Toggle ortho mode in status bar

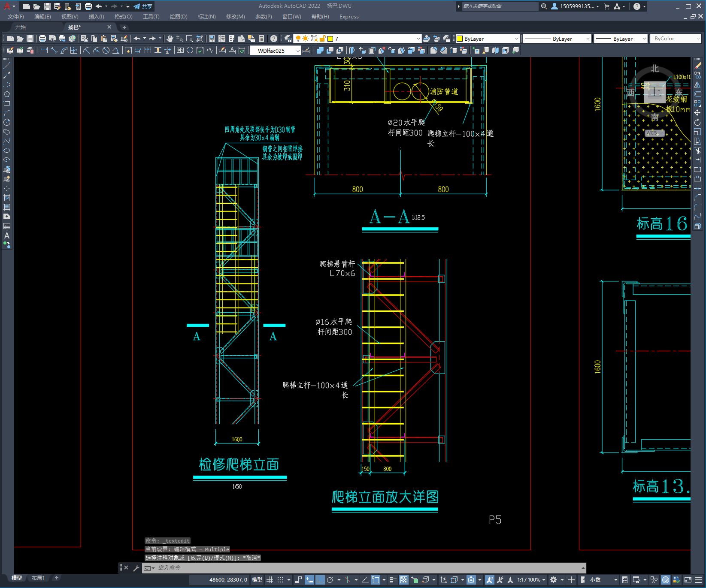point(320,580)
